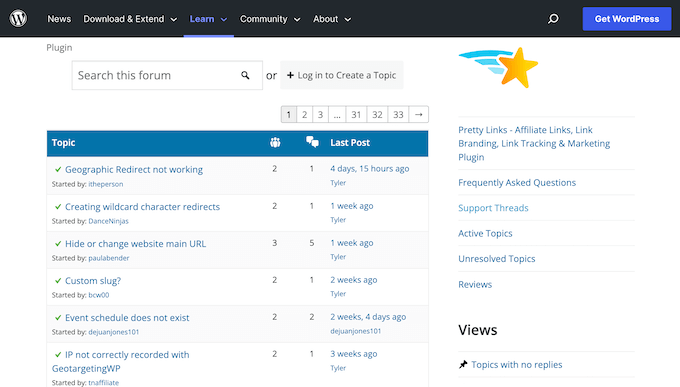Click resolved checkmark on Geographic Redirect topic

pyautogui.click(x=58, y=170)
